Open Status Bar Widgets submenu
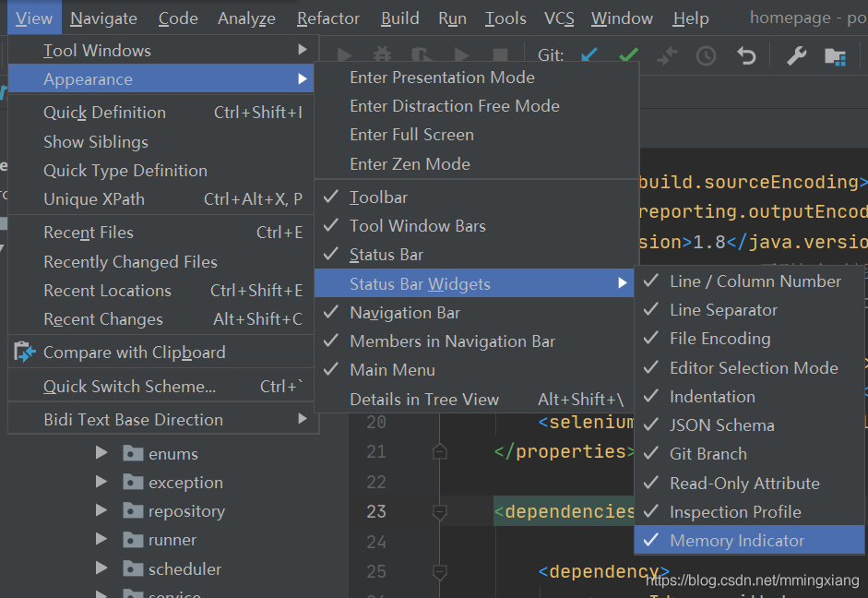Screen dimensions: 868x598 pyautogui.click(x=475, y=283)
